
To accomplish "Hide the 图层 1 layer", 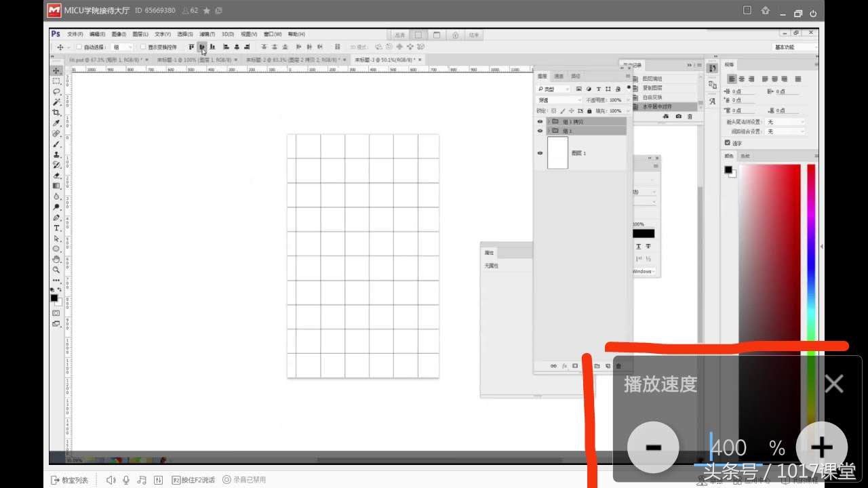I will tap(540, 153).
